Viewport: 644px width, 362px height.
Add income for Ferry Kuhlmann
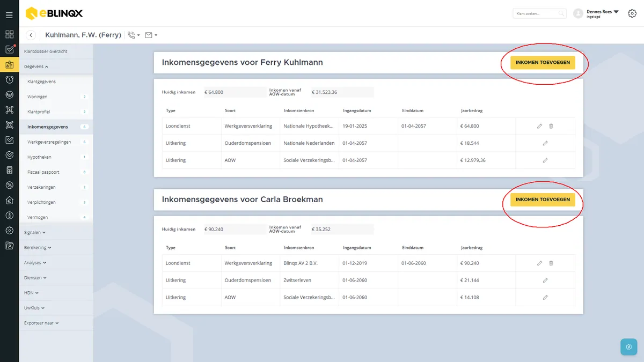[x=543, y=63]
